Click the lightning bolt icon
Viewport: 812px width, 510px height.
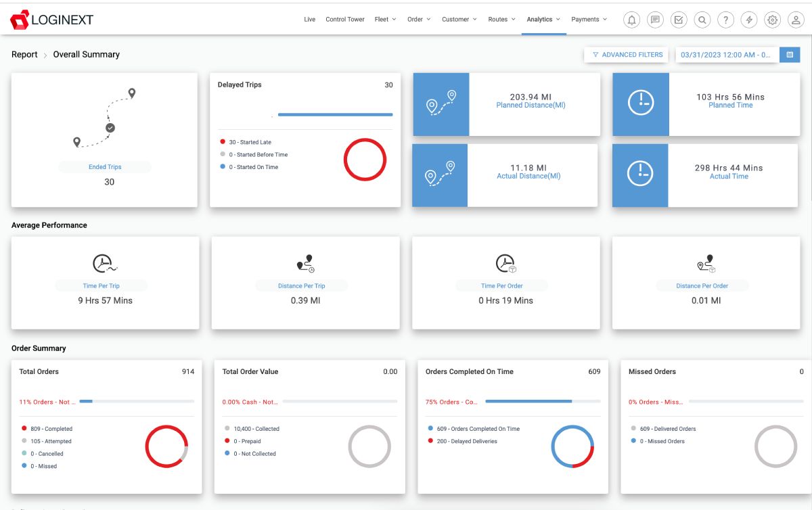(x=749, y=20)
